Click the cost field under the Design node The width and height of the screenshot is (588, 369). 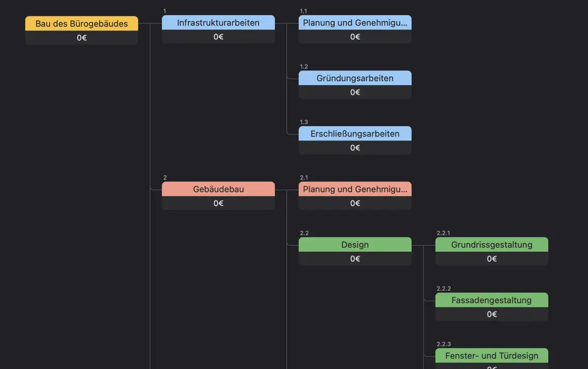coord(355,259)
